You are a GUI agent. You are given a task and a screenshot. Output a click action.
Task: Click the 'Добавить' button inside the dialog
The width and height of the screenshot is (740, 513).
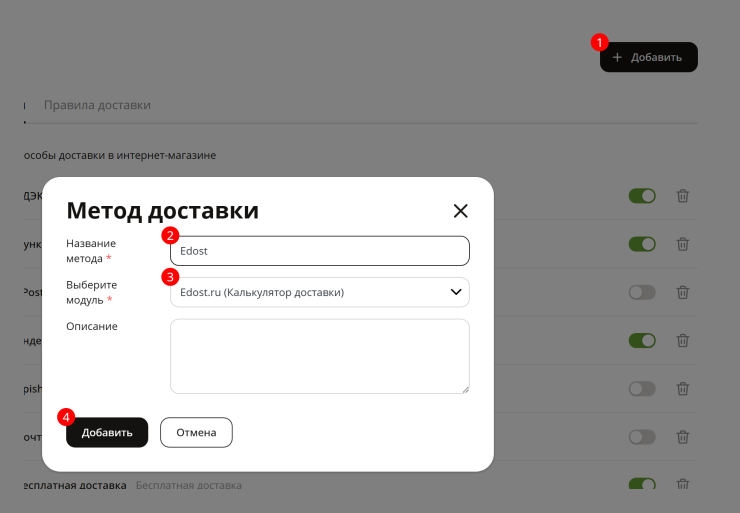(x=107, y=432)
